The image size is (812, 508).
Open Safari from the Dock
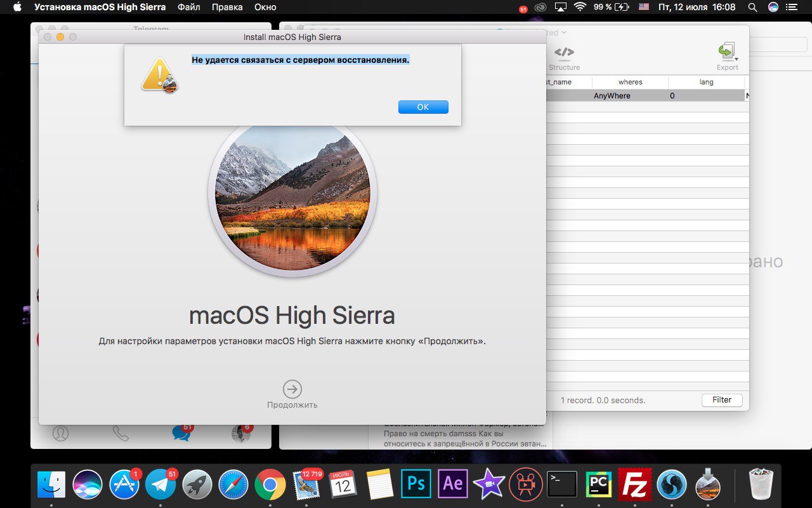[233, 485]
